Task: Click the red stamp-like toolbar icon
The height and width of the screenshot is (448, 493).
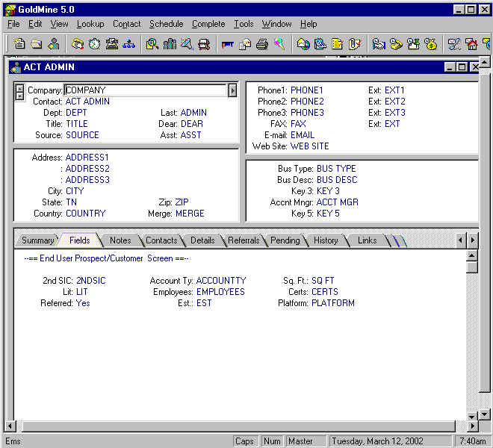Action: [x=204, y=44]
